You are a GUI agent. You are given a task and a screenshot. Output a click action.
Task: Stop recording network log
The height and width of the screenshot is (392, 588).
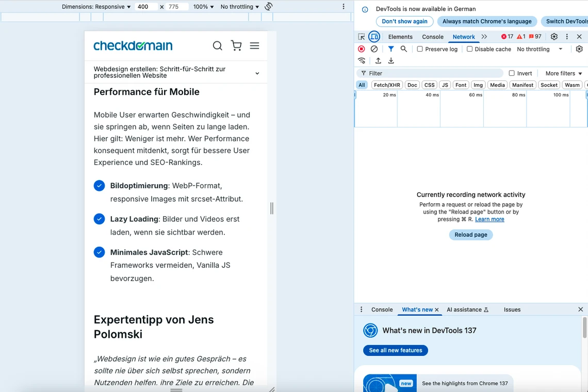362,48
